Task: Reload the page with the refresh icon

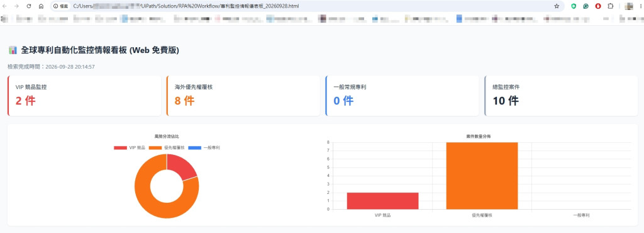Action: click(29, 6)
